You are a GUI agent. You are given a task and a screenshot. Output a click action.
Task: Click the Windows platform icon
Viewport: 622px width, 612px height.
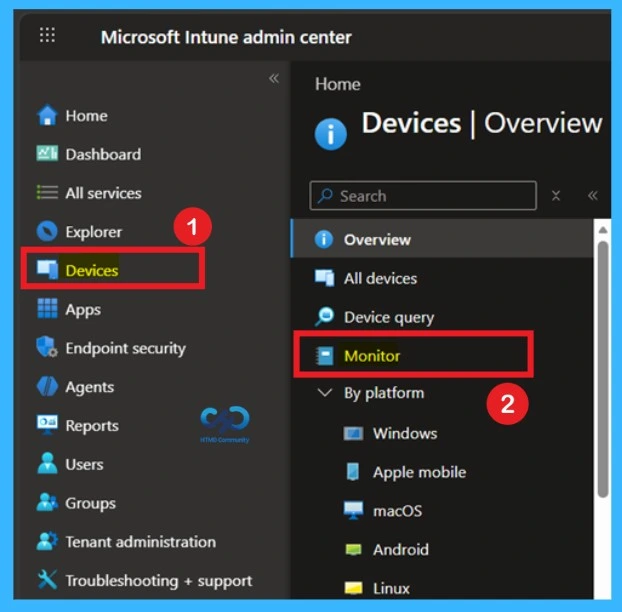coord(353,433)
